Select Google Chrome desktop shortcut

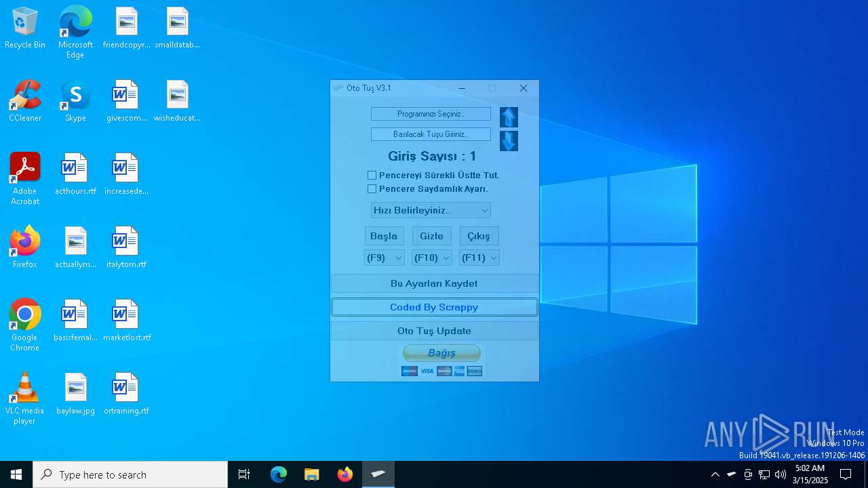(25, 325)
